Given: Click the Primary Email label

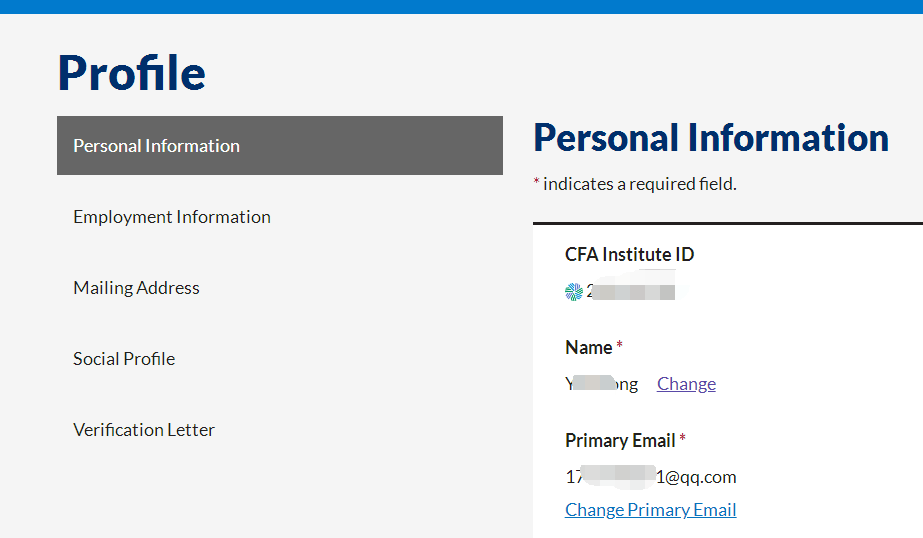Looking at the screenshot, I should (619, 441).
